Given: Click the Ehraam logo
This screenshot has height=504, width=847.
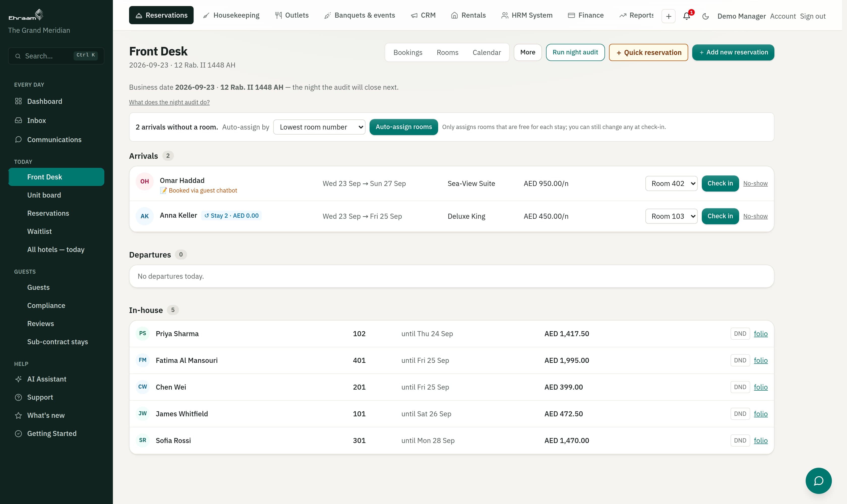Looking at the screenshot, I should tap(26, 15).
